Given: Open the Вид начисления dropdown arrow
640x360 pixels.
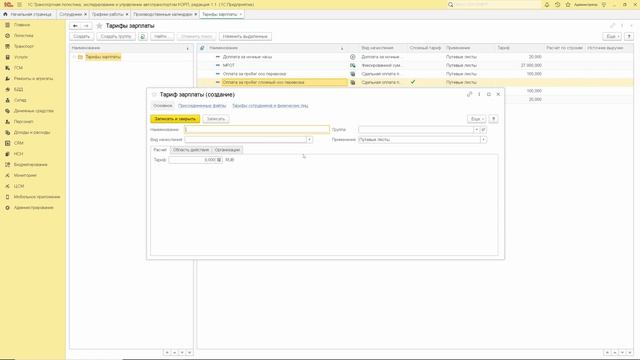Looking at the screenshot, I should [309, 140].
